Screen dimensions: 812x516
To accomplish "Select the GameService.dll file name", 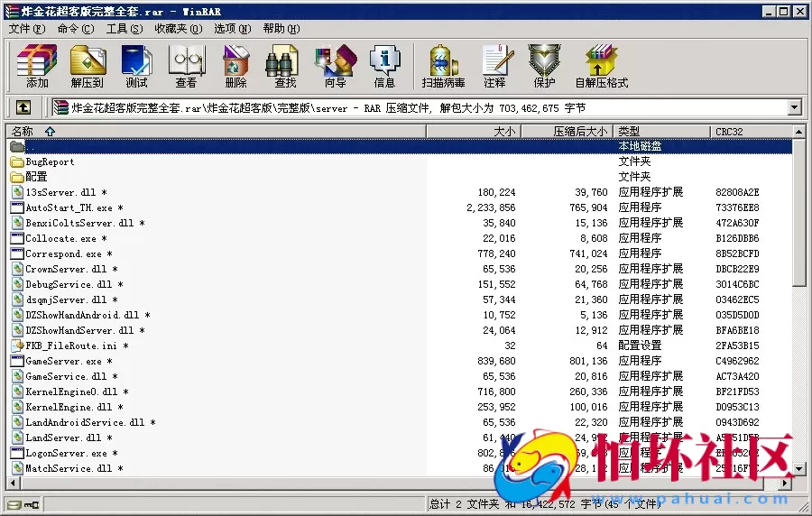I will [x=71, y=376].
